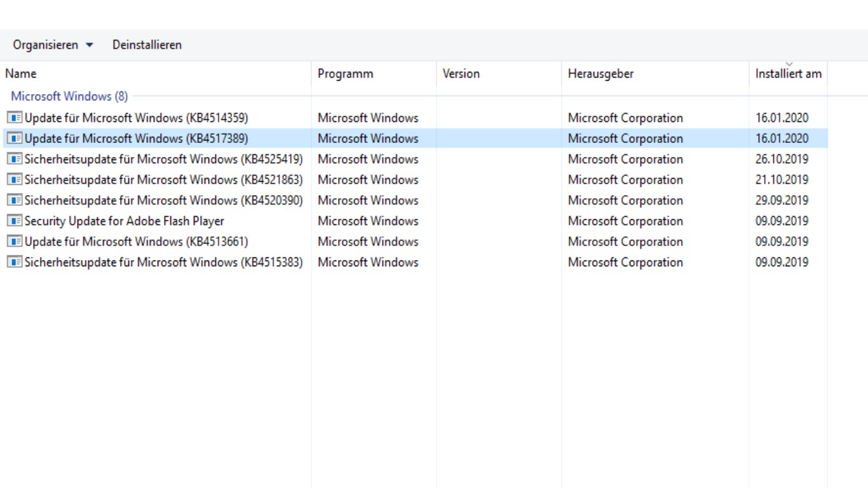The width and height of the screenshot is (868, 488).
Task: Select Update für Microsoft Windows (KB4514359)
Action: point(137,118)
